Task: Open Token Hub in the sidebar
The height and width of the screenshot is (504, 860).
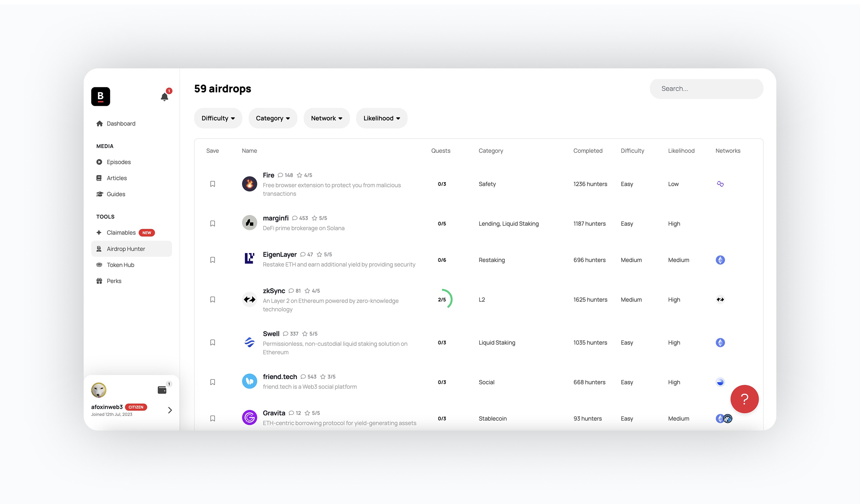Action: click(131, 265)
